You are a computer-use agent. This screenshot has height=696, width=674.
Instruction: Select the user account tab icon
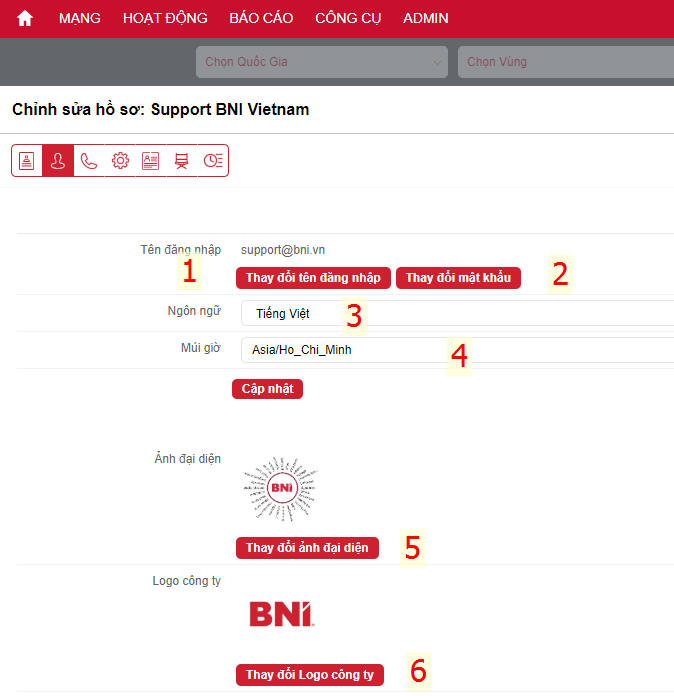(x=58, y=161)
